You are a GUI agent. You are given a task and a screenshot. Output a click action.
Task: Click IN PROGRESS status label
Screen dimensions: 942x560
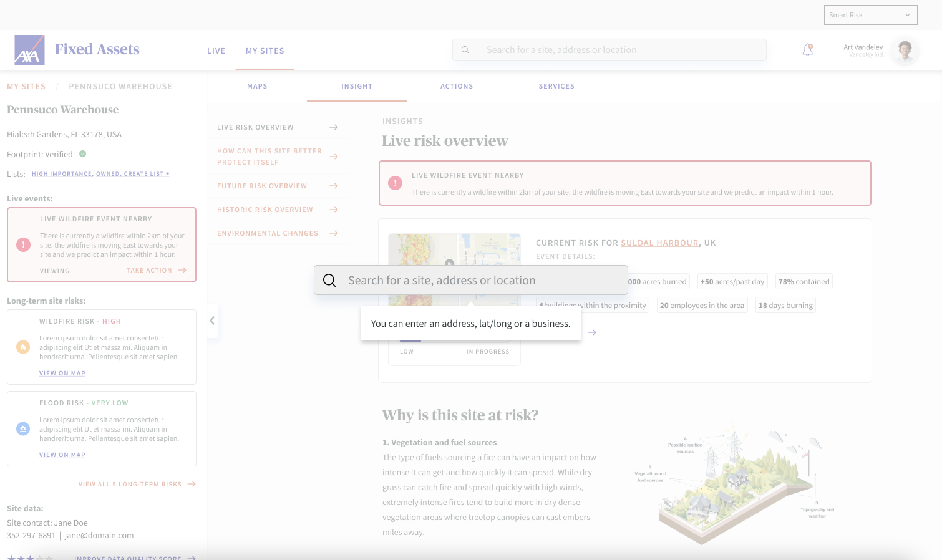pyautogui.click(x=488, y=352)
